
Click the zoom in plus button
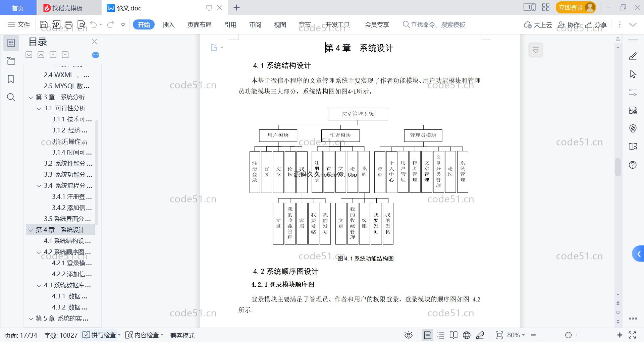(620, 335)
